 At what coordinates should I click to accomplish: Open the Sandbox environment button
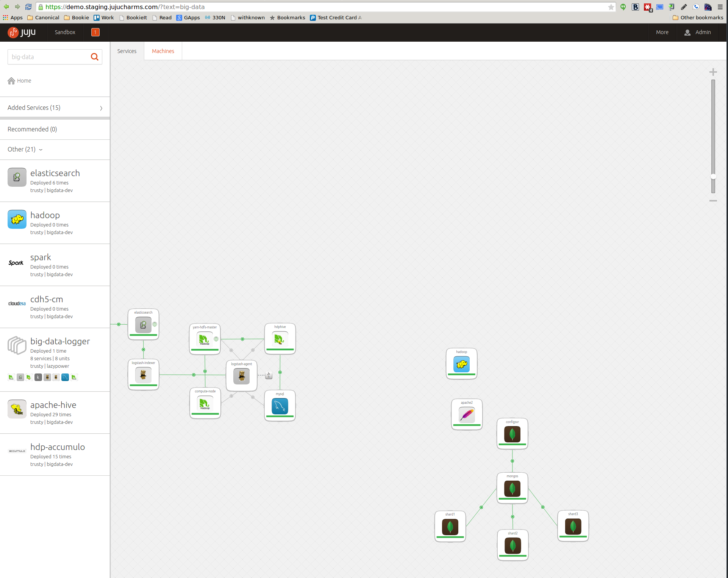coord(65,32)
